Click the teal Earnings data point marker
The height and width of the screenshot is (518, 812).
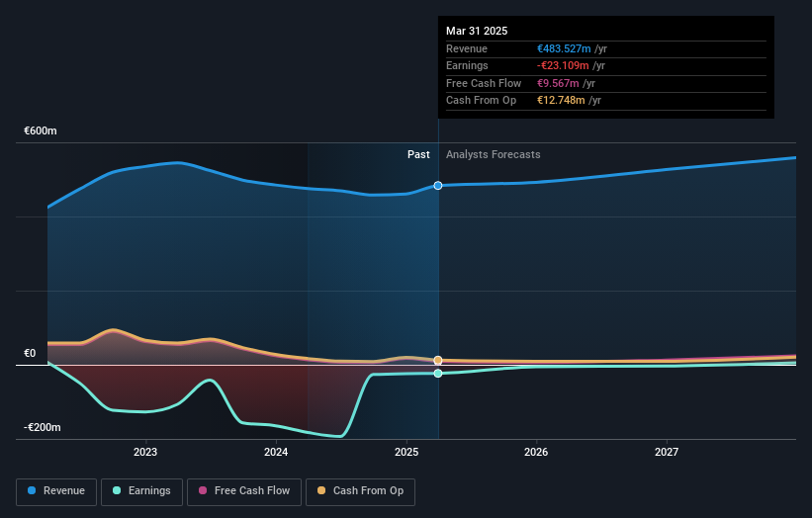click(x=438, y=373)
